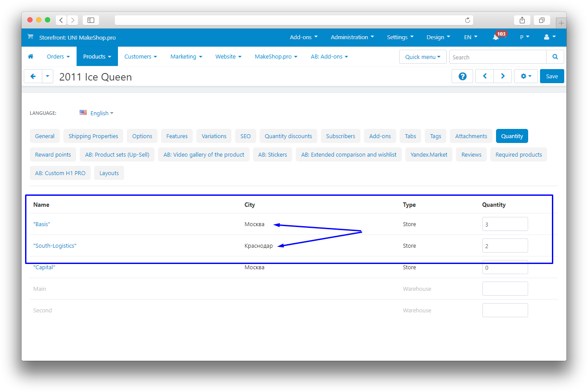Click the quantity field for "Basis"
The image size is (588, 392).
pyautogui.click(x=505, y=224)
